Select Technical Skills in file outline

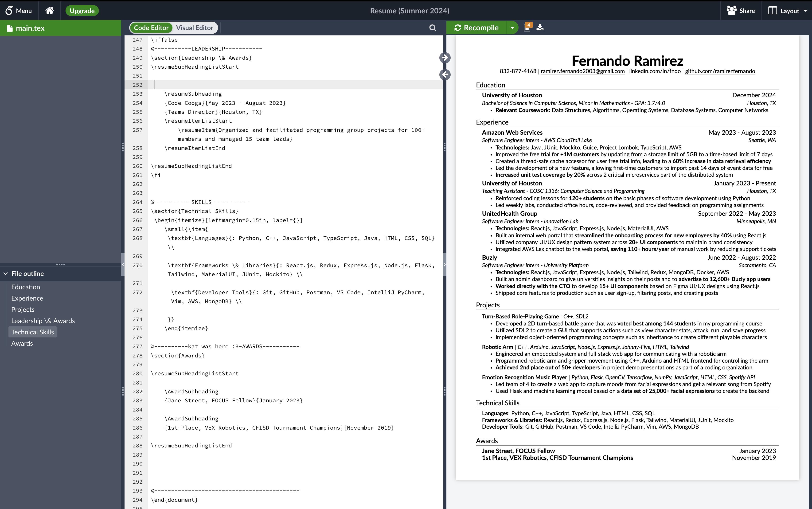click(x=32, y=332)
